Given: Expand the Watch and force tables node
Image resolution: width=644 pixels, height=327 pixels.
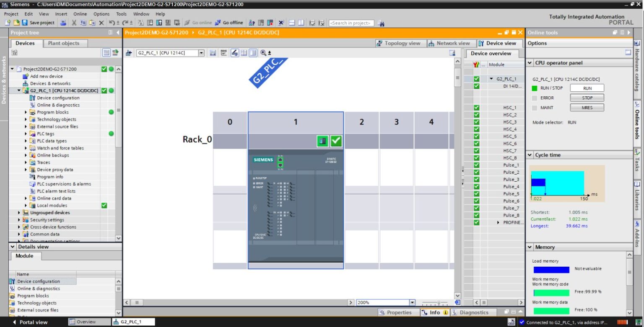Looking at the screenshot, I should (x=26, y=148).
